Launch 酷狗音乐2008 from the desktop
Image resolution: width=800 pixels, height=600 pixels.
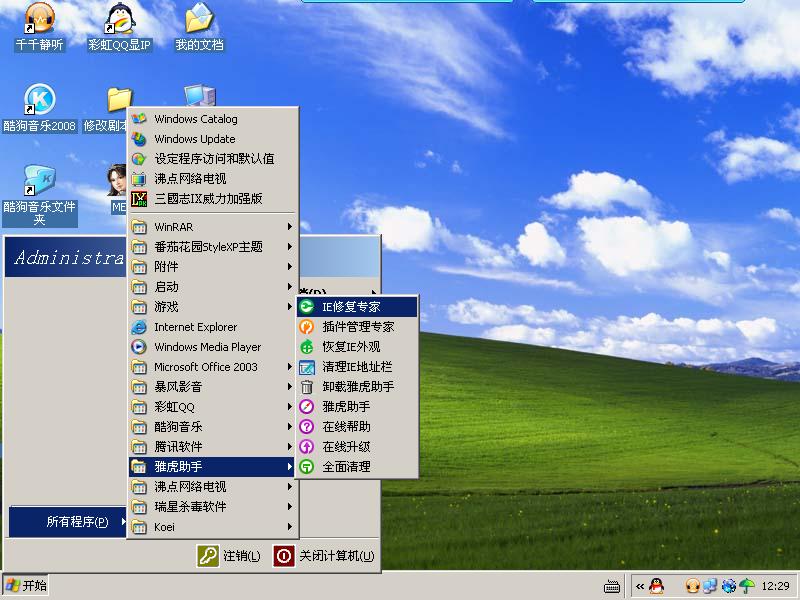coord(39,100)
